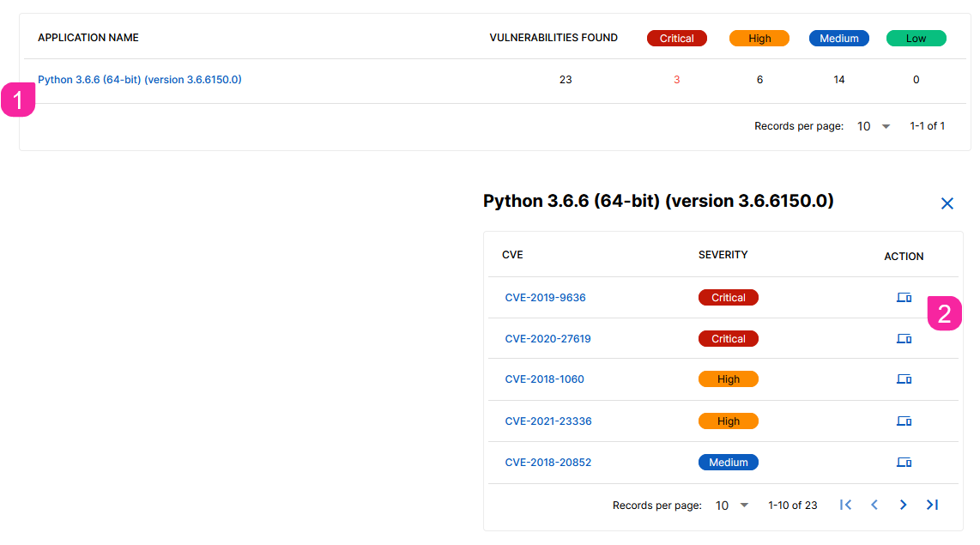
Task: Click the High severity badge for CVE-2018-1060
Action: 728,378
